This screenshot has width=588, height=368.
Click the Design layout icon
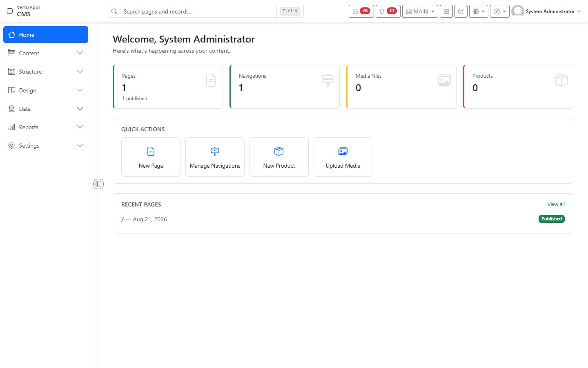pos(11,90)
